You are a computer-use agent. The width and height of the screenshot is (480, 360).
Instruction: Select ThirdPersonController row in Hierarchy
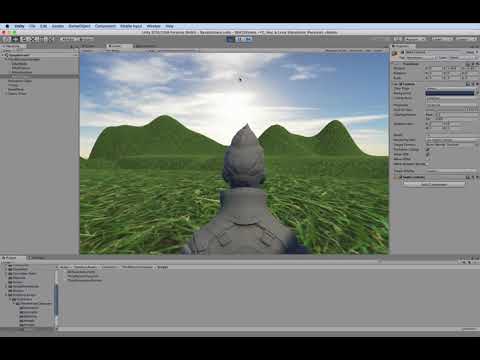point(39,59)
